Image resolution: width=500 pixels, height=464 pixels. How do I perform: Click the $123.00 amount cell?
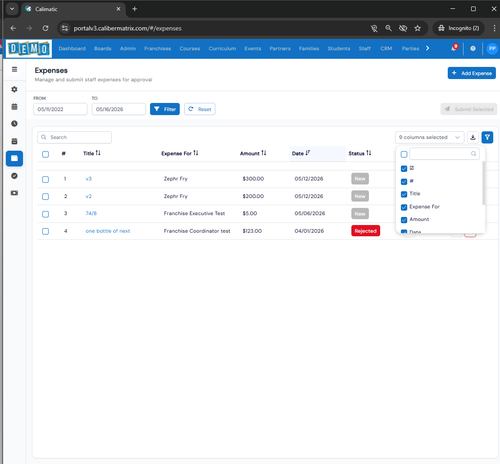coord(252,231)
